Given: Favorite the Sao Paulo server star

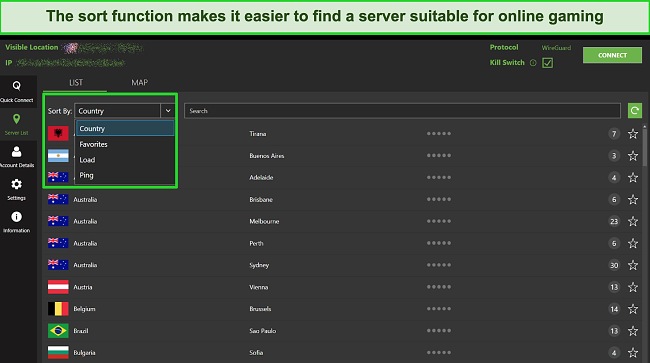Looking at the screenshot, I should point(633,331).
